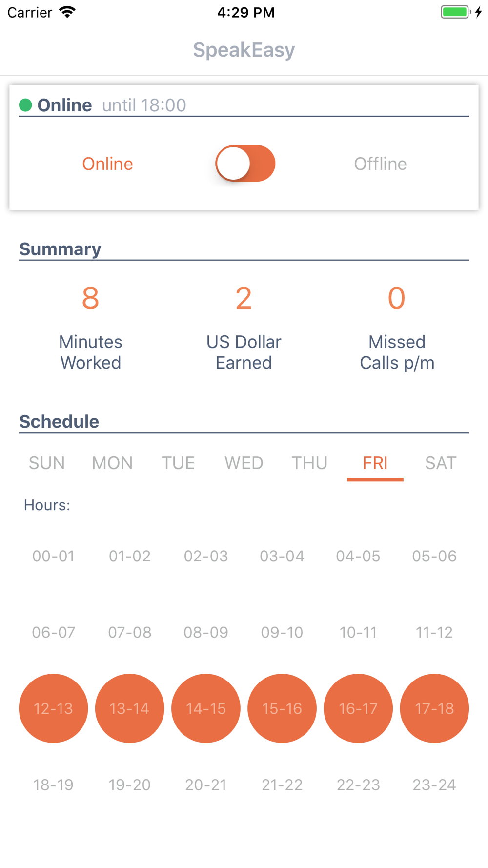
Task: Tap the battery indicator icon
Action: tap(455, 12)
